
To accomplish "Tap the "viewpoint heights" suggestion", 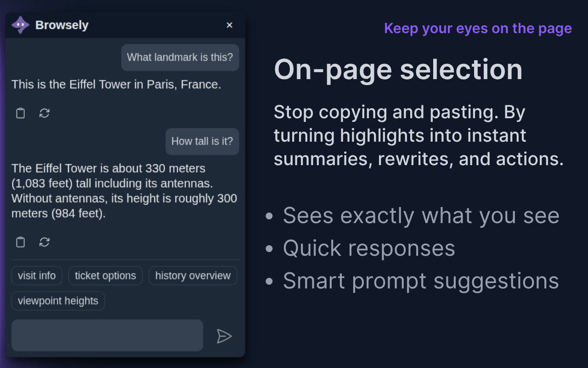I will pos(58,301).
